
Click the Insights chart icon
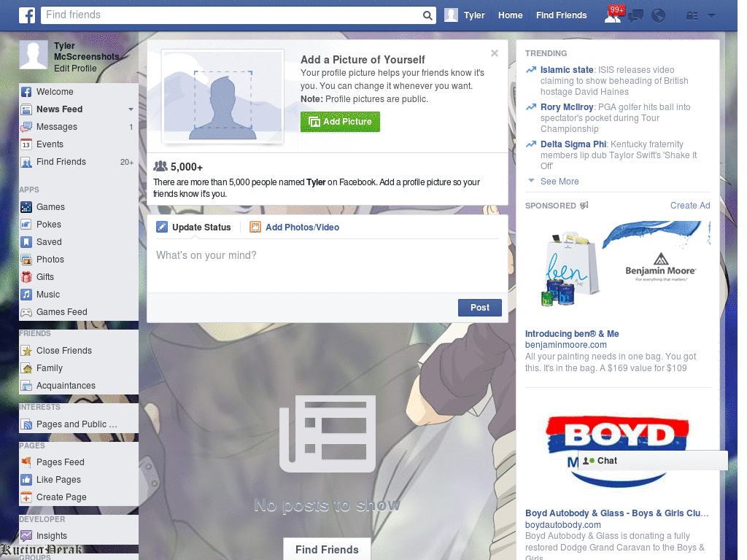click(26, 536)
